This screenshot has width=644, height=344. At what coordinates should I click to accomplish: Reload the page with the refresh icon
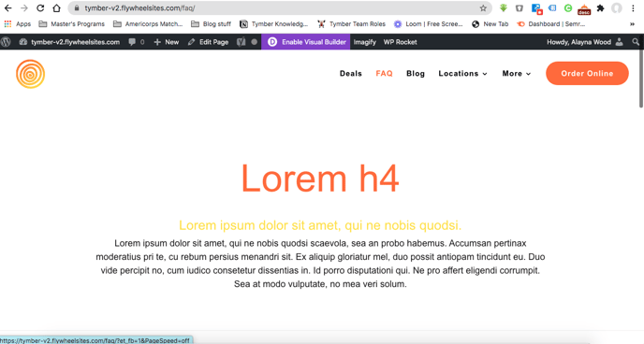pos(40,8)
